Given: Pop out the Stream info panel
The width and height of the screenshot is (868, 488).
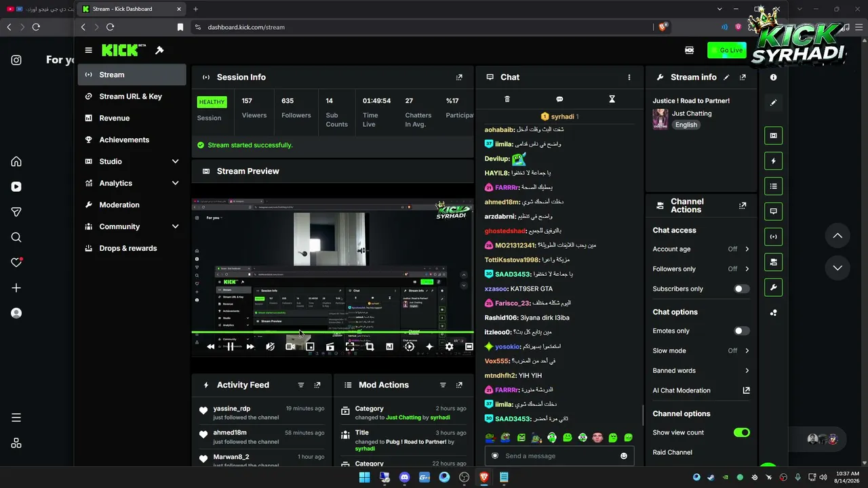Looking at the screenshot, I should (x=743, y=77).
